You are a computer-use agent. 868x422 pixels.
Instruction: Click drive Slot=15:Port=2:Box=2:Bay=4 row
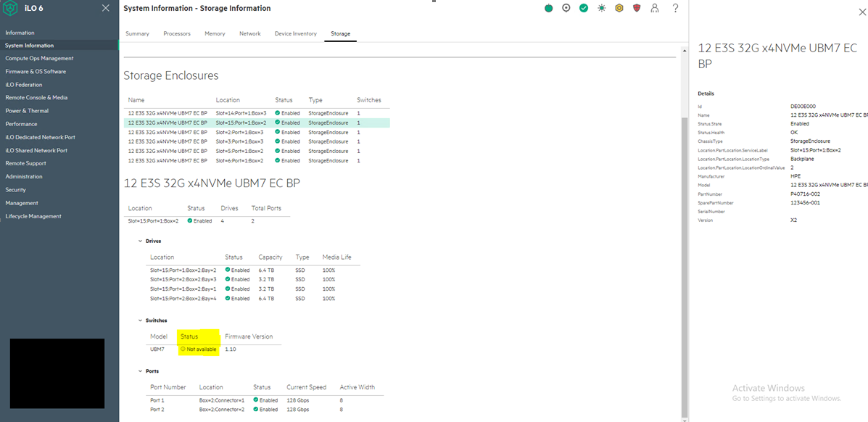point(253,299)
